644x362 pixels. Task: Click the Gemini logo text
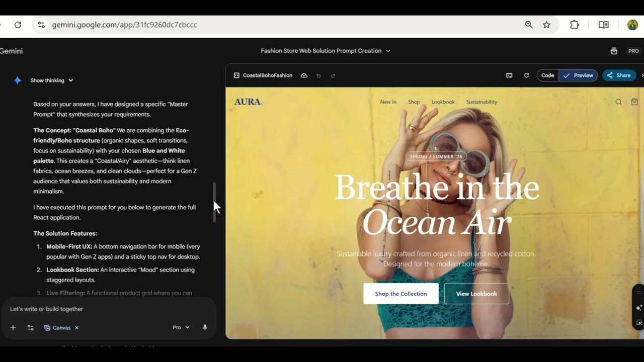tap(11, 51)
